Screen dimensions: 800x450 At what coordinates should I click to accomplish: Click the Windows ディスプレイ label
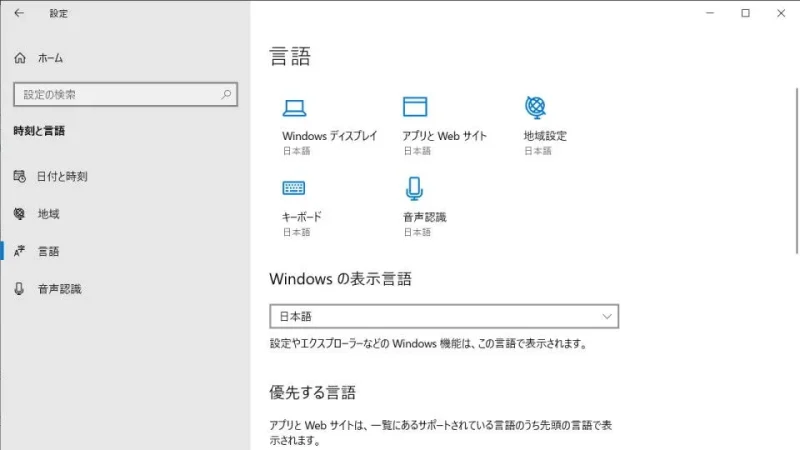330,136
